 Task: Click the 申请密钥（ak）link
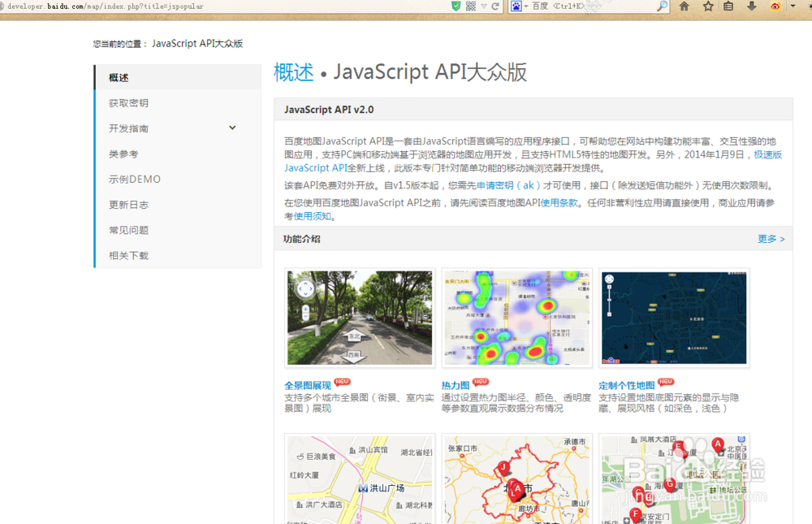(x=508, y=185)
